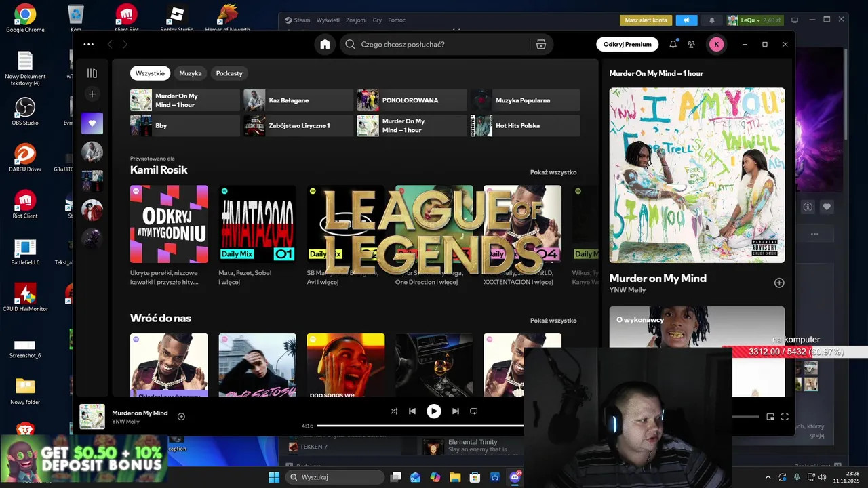Open DAREU Driver desktop icon
This screenshot has width=868, height=488.
(x=25, y=157)
